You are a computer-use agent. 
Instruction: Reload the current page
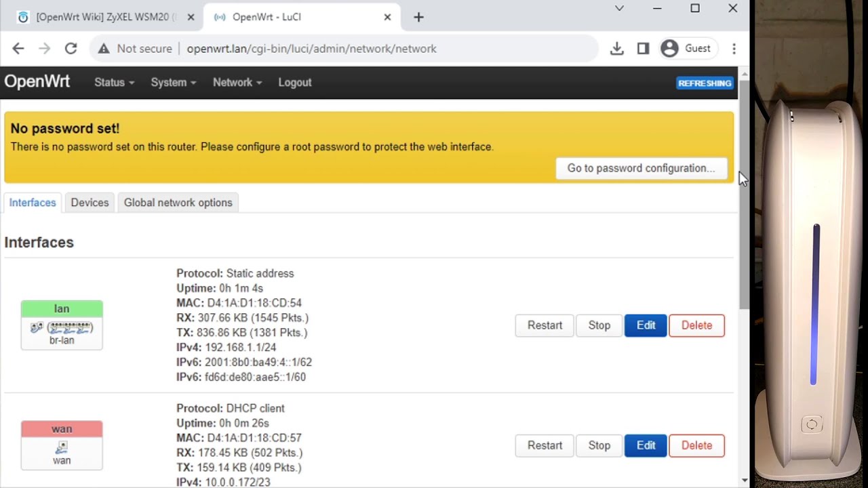click(71, 48)
